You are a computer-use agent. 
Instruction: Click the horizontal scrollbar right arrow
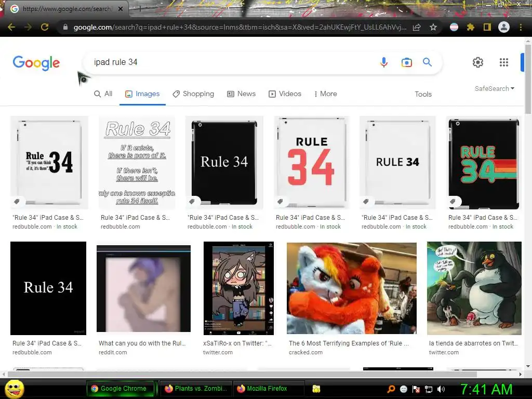click(520, 374)
